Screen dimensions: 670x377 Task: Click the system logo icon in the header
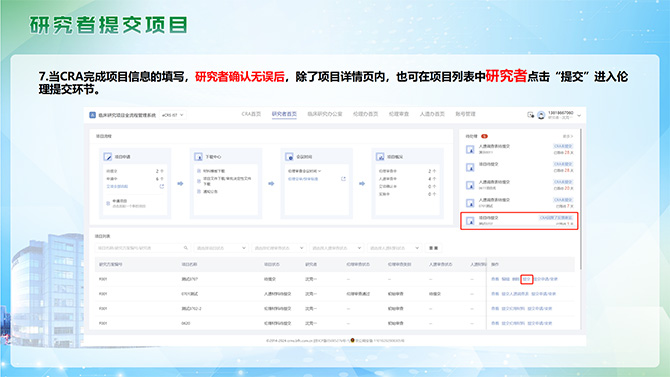point(92,115)
